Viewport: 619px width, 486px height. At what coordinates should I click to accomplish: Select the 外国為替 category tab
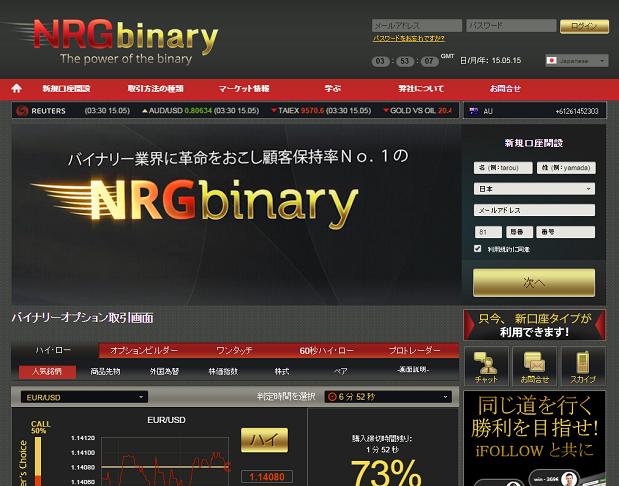pyautogui.click(x=164, y=372)
